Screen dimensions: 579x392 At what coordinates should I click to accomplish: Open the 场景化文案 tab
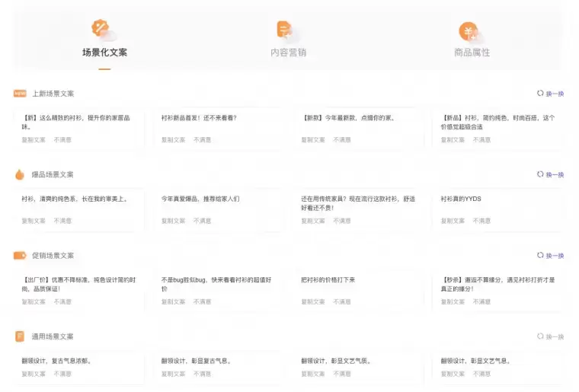(x=104, y=53)
